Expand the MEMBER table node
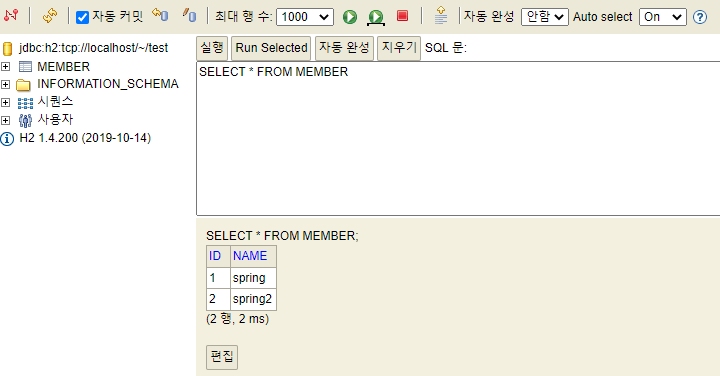 coord(6,67)
